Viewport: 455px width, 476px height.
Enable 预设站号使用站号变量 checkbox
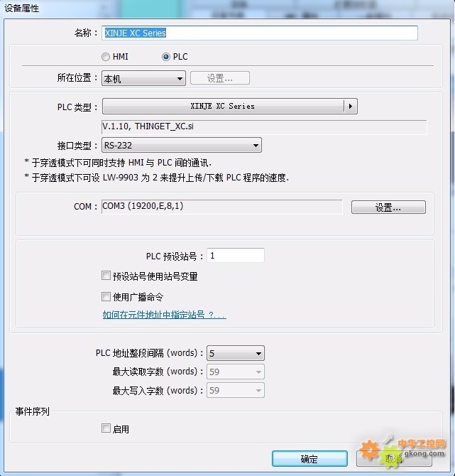point(106,276)
